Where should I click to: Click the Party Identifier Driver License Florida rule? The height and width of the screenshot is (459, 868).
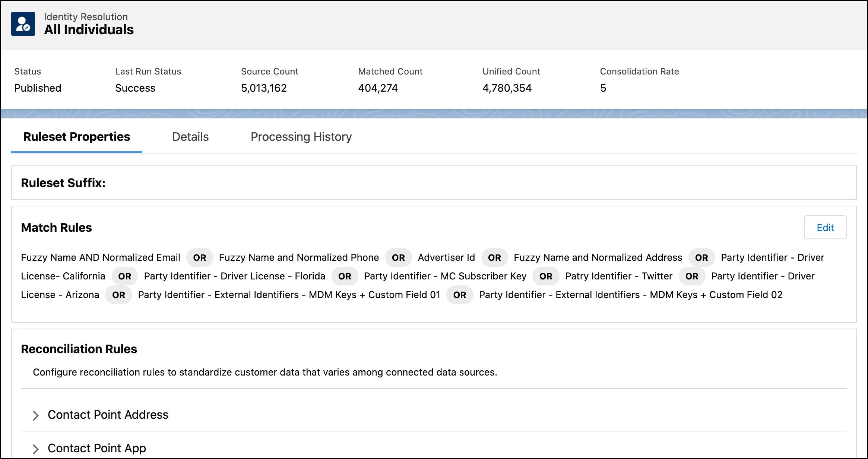[235, 276]
